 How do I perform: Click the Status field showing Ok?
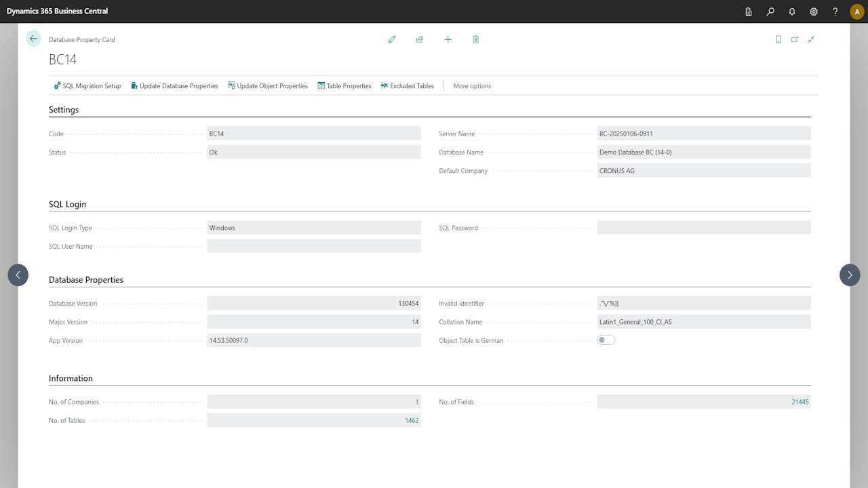[314, 152]
